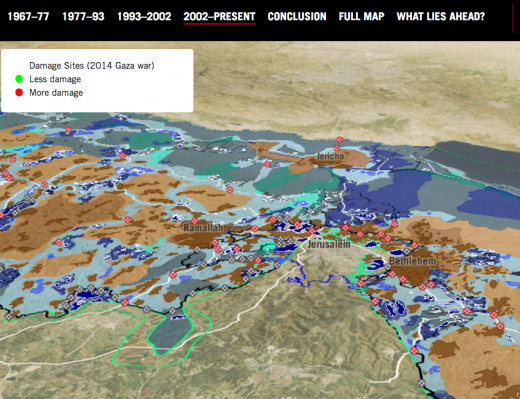
Task: Go to the 1993–2002 period tab
Action: click(144, 16)
